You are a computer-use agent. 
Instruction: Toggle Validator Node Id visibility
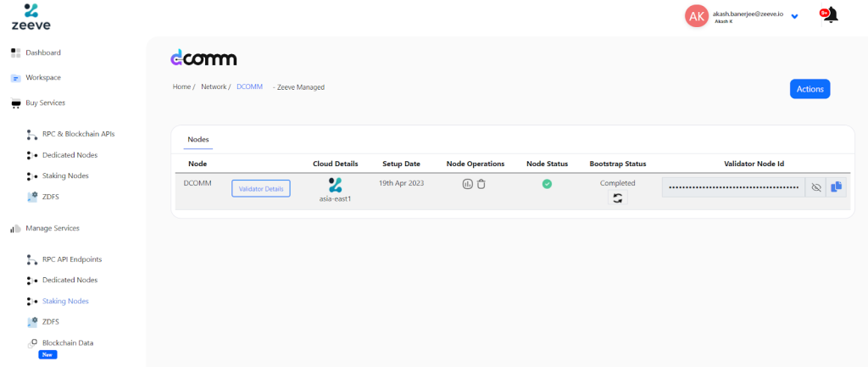[x=815, y=187]
